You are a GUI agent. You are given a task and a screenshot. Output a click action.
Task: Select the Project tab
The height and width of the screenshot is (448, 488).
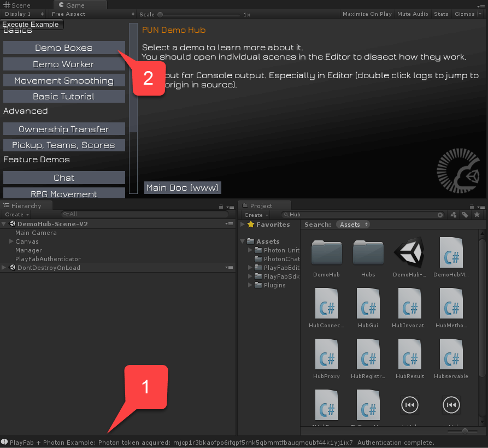pyautogui.click(x=264, y=205)
